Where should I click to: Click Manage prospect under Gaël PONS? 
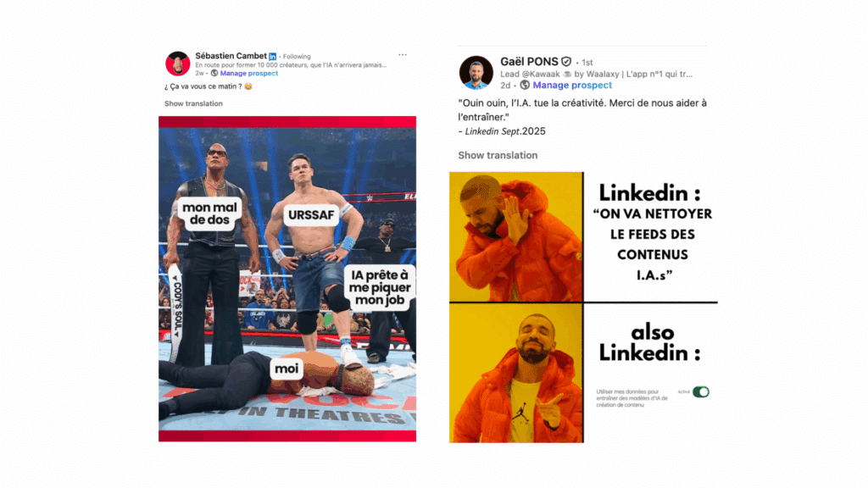(x=572, y=86)
